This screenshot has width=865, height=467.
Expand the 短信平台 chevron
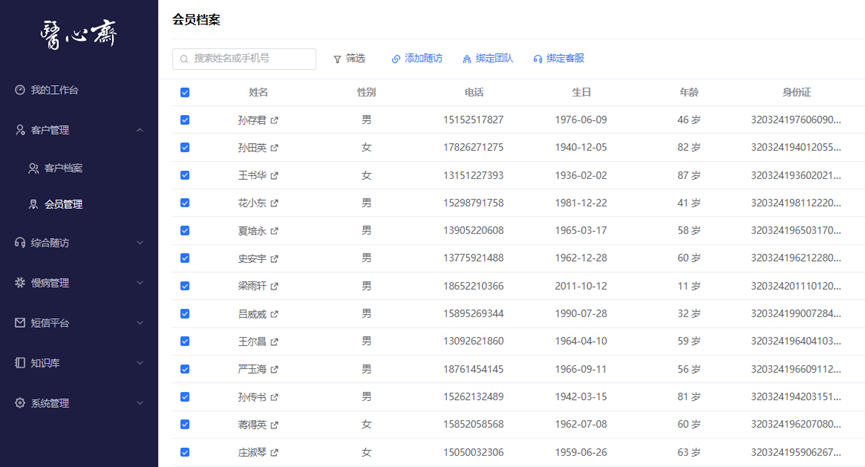click(140, 323)
